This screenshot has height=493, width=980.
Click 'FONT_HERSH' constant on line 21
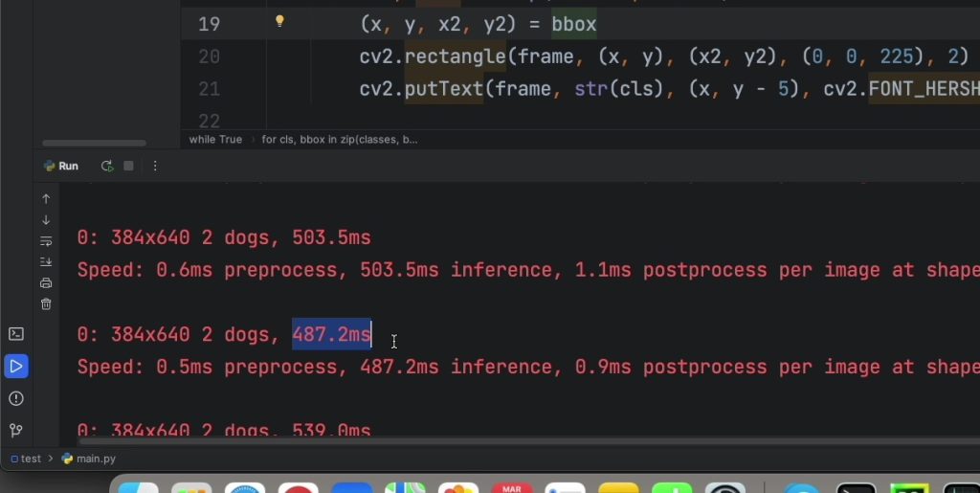coord(924,89)
